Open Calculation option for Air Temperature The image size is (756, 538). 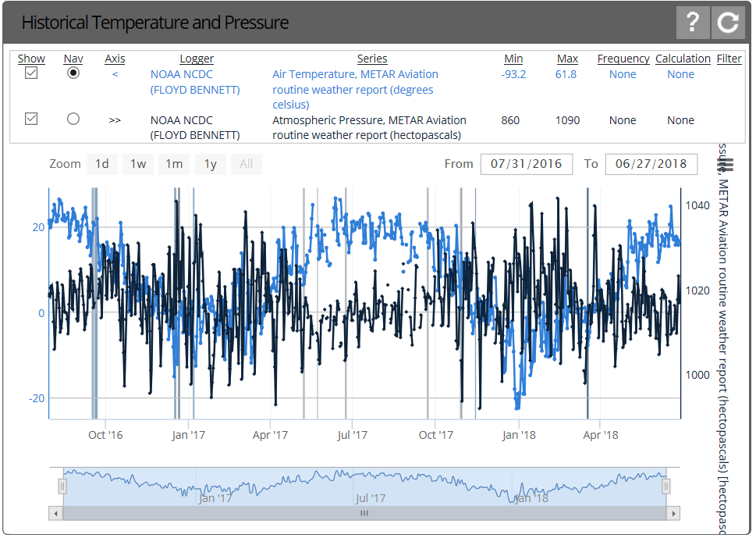(680, 74)
